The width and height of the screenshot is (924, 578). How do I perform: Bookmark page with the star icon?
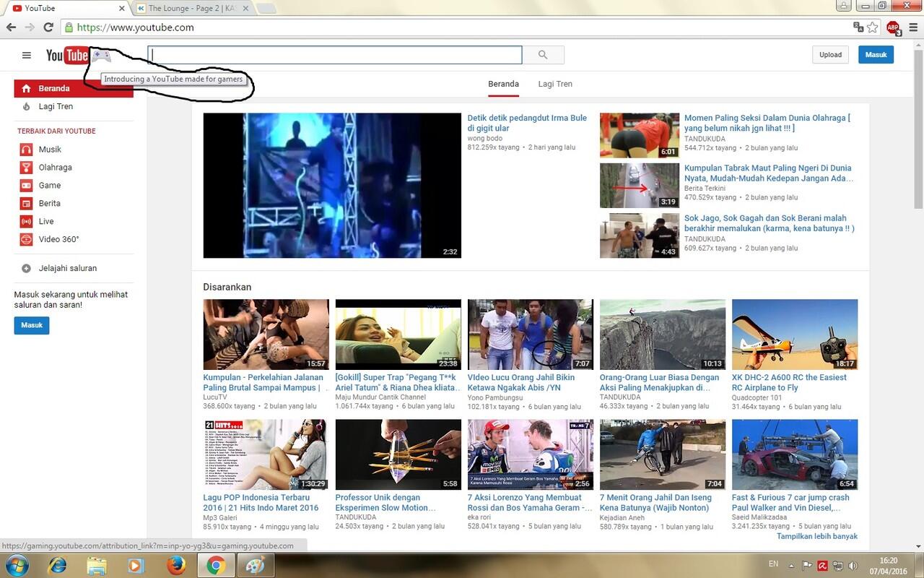click(x=873, y=27)
